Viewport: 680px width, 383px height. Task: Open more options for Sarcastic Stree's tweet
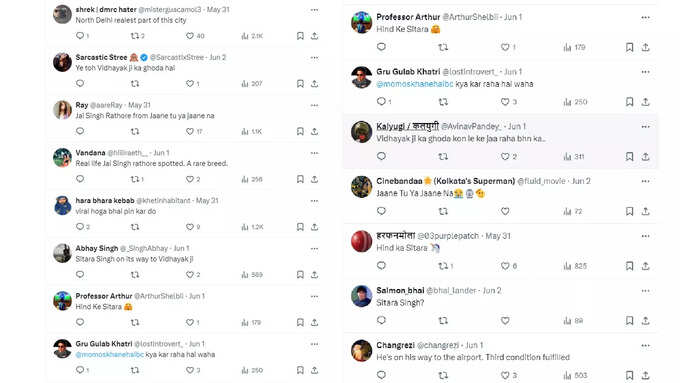(314, 58)
